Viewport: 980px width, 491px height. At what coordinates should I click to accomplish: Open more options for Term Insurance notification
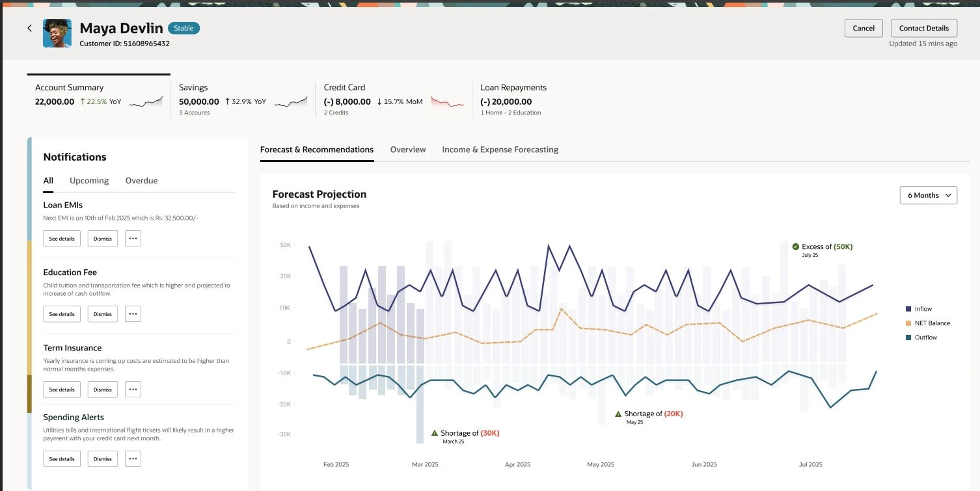click(133, 389)
